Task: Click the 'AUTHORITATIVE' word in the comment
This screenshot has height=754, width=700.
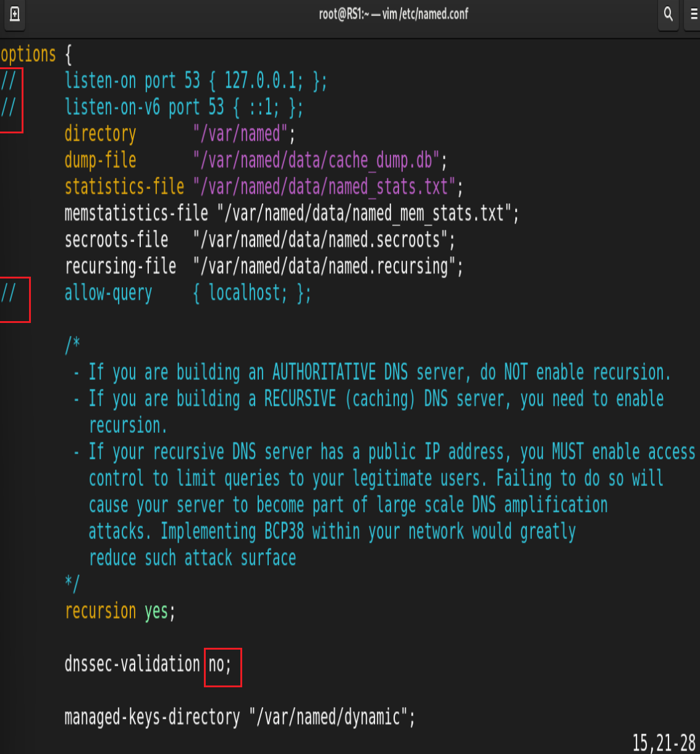Action: 324,372
